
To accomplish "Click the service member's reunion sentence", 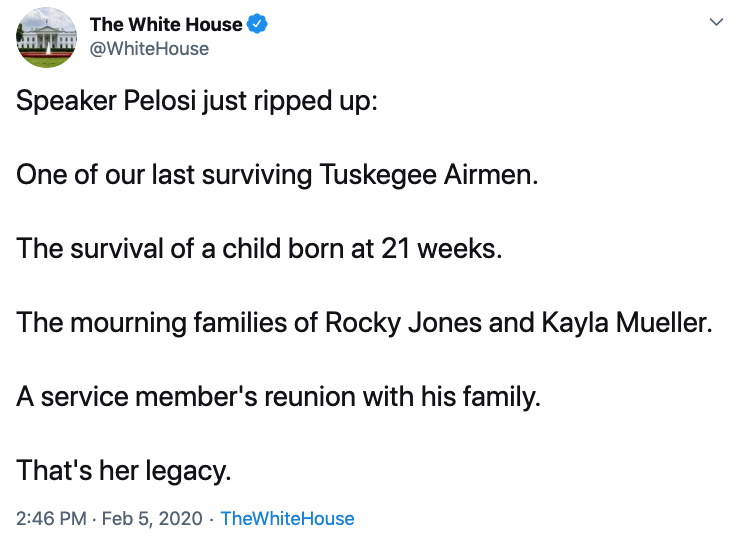I will 278,396.
